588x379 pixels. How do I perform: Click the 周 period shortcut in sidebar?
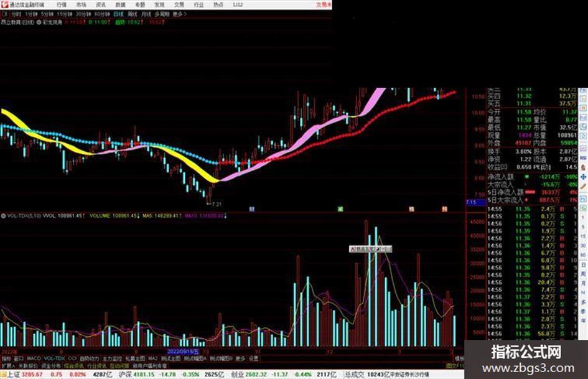point(583,274)
